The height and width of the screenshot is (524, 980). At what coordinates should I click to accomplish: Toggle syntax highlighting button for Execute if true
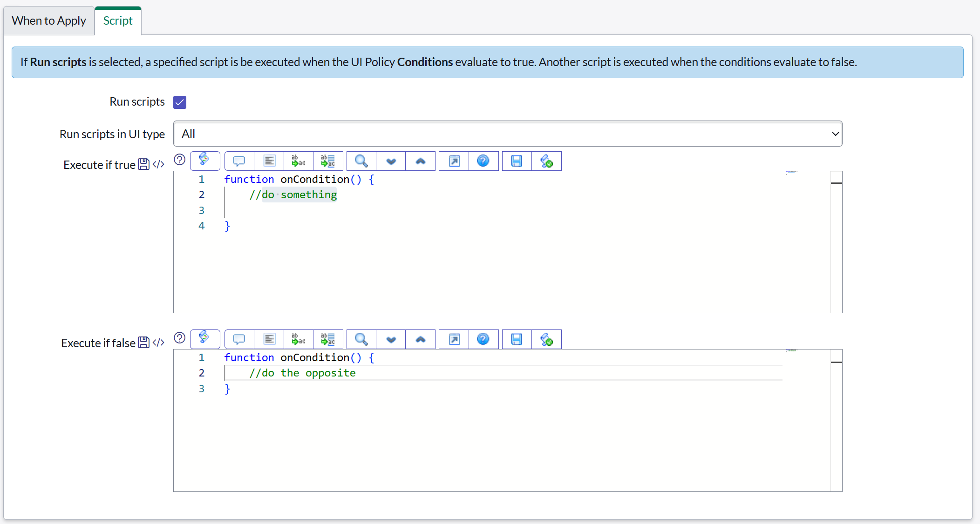[205, 160]
